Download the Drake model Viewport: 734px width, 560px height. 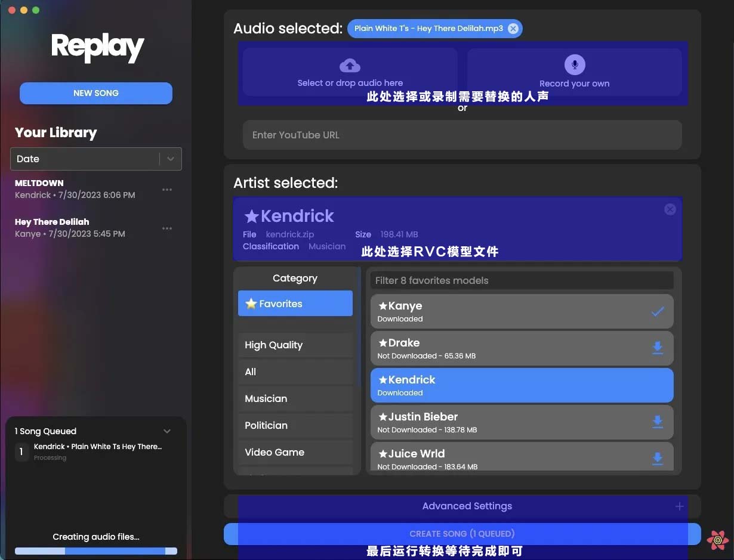[x=658, y=348]
